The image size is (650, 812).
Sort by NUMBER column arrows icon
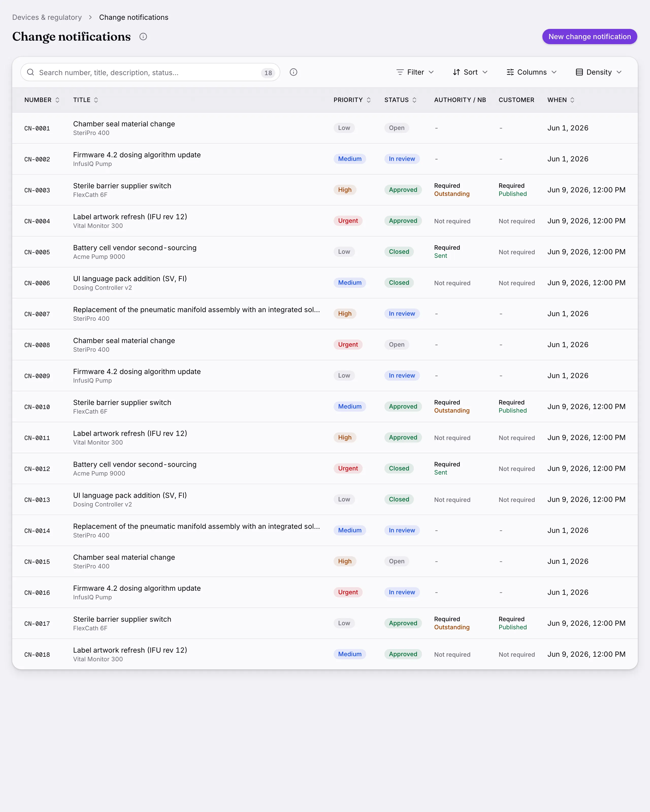57,100
